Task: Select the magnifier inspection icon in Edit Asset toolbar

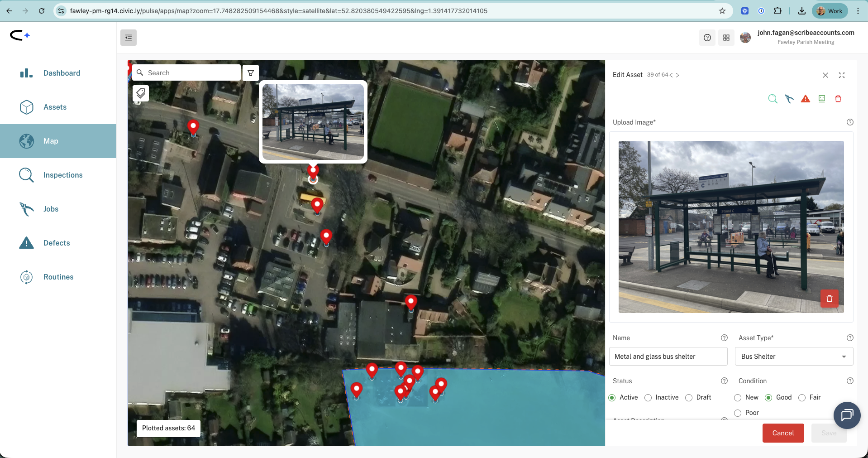Action: [x=772, y=98]
